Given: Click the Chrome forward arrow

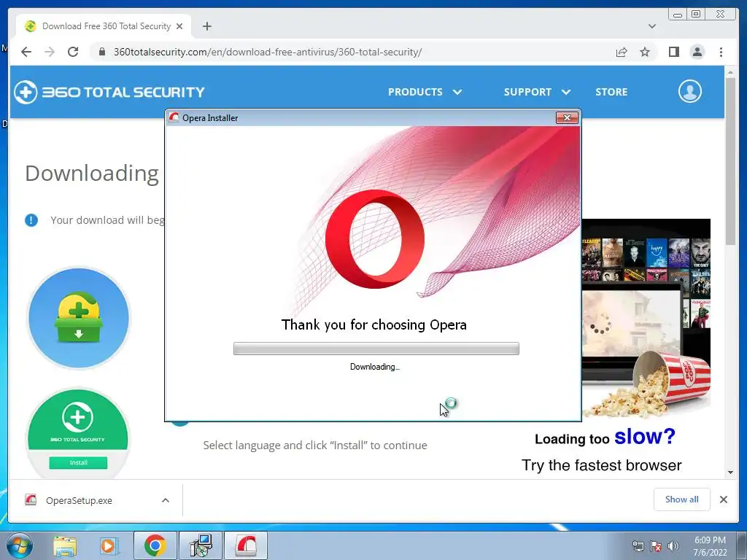Looking at the screenshot, I should 50,52.
